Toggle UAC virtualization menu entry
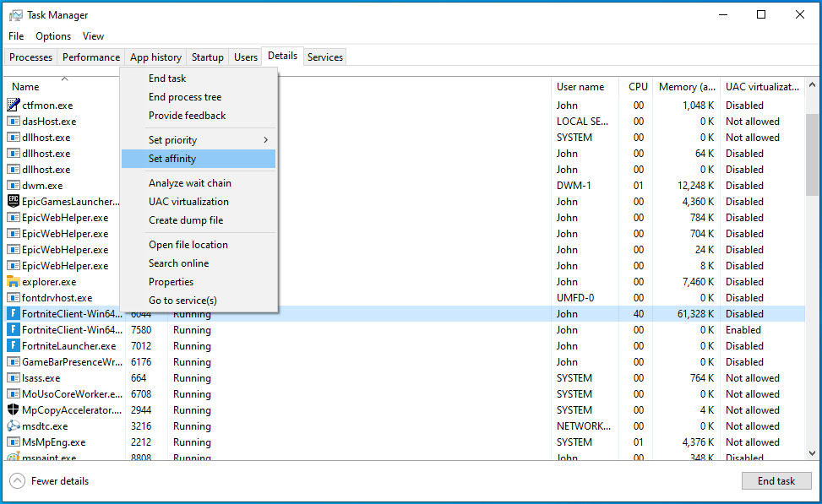Image resolution: width=822 pixels, height=504 pixels. click(188, 202)
